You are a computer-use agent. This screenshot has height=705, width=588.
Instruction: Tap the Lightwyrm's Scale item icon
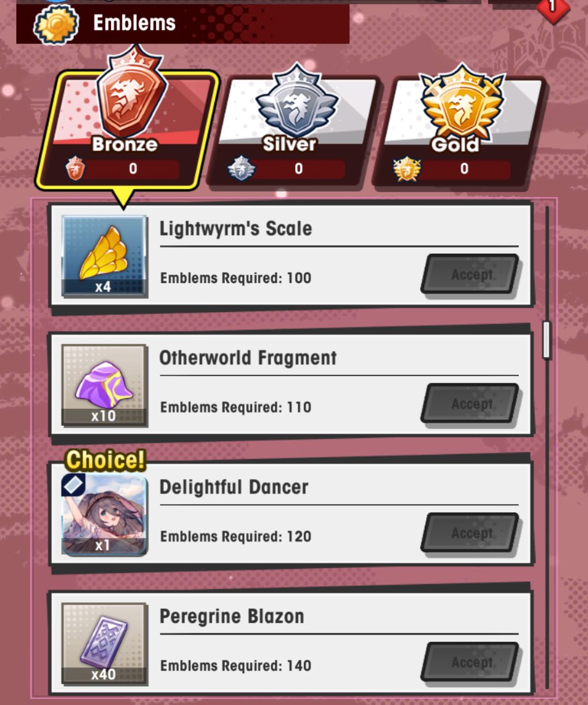(x=104, y=256)
